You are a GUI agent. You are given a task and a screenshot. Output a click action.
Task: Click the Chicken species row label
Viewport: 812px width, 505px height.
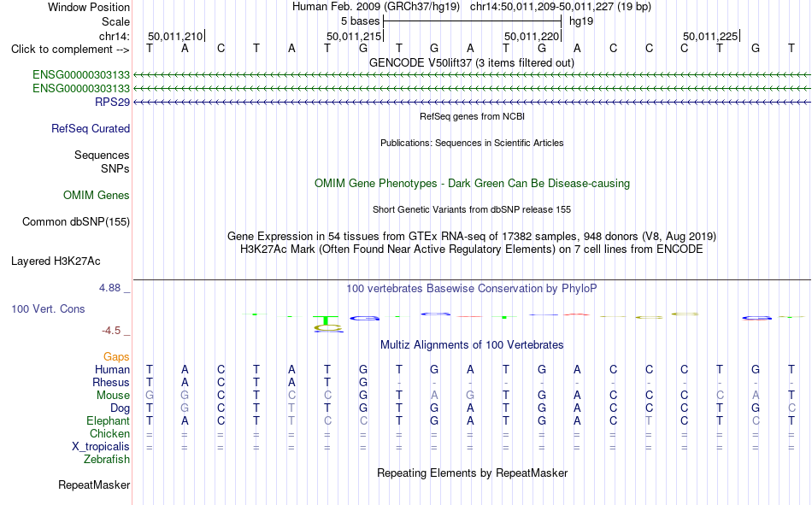tap(109, 433)
